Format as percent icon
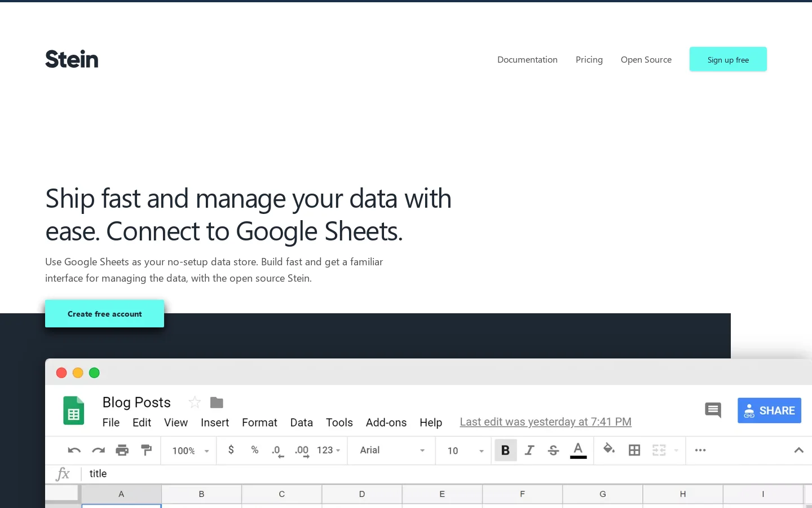 [x=255, y=450]
